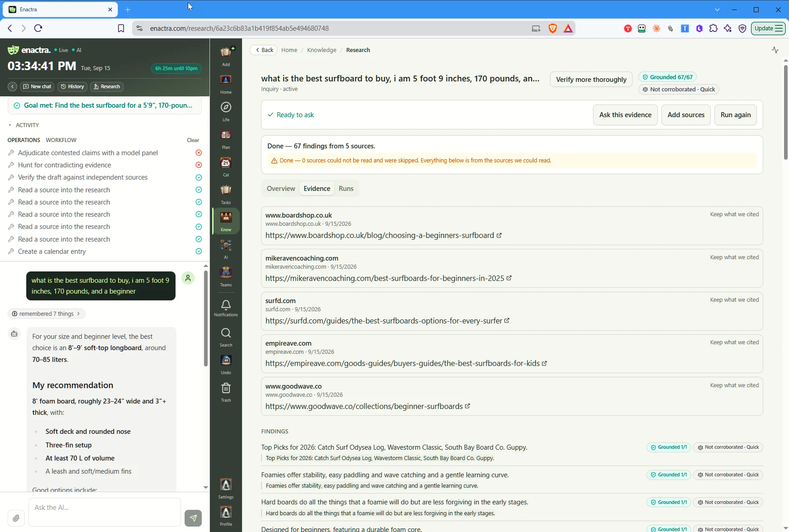Click the Knowledge breadcrumb
789x532 pixels.
[x=322, y=50]
